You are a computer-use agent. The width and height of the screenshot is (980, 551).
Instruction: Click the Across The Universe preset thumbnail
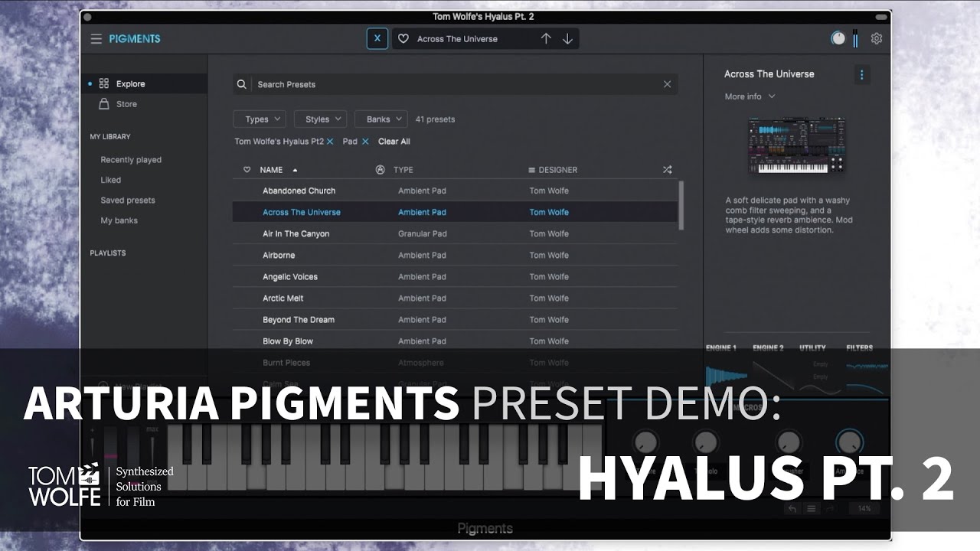pos(796,145)
